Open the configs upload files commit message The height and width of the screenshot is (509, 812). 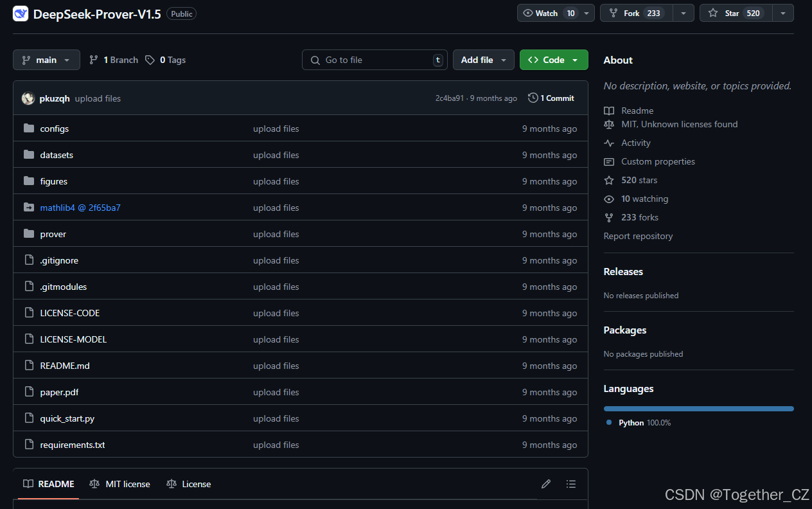[276, 129]
